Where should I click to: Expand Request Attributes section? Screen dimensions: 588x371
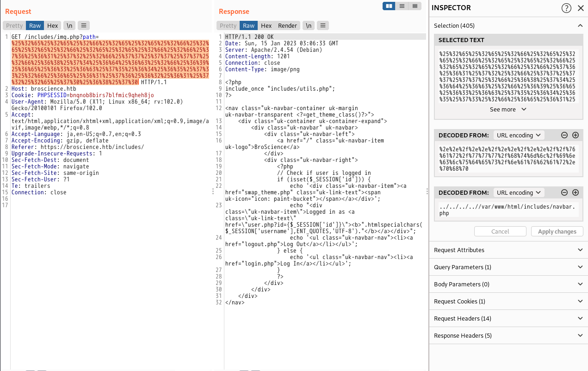pyautogui.click(x=508, y=250)
